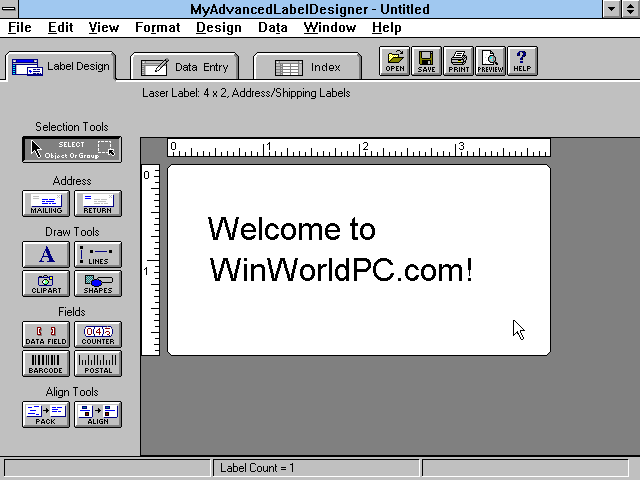Open the window control menu box
The width and height of the screenshot is (640, 480).
click(x=9, y=9)
